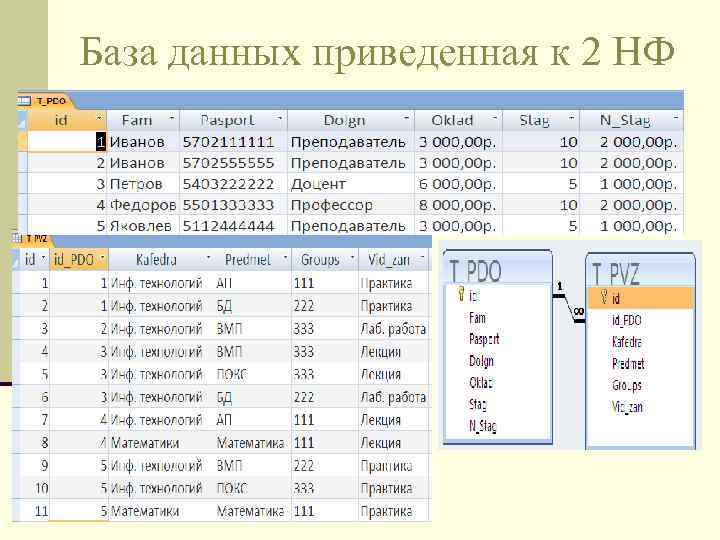Click the primary key icon in T_PVZ diagram
Image resolution: width=720 pixels, height=540 pixels.
point(604,297)
